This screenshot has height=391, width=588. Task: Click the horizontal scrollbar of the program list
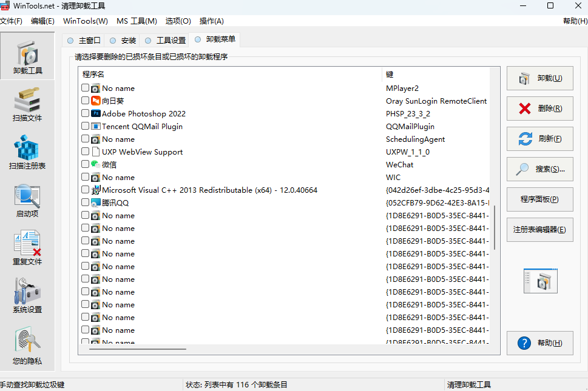click(x=138, y=349)
